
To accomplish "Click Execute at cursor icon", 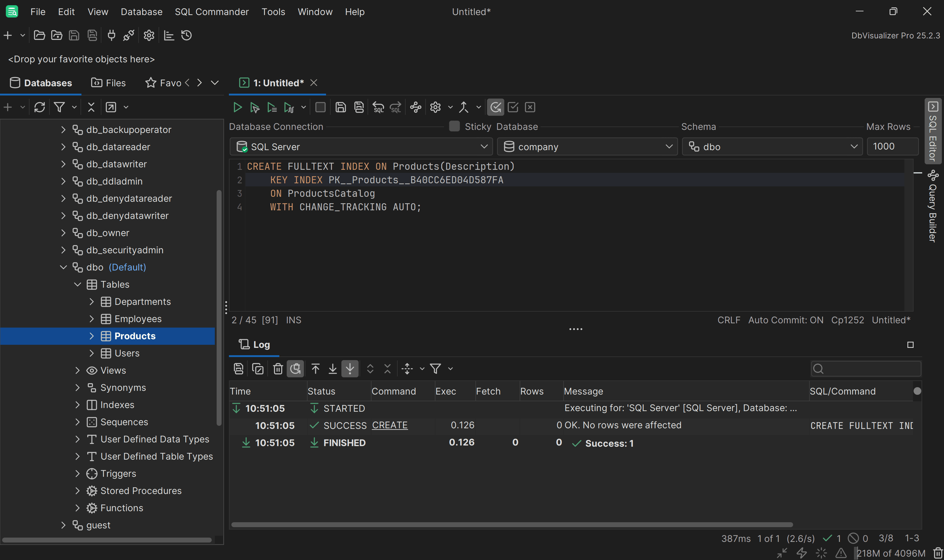I will (254, 107).
